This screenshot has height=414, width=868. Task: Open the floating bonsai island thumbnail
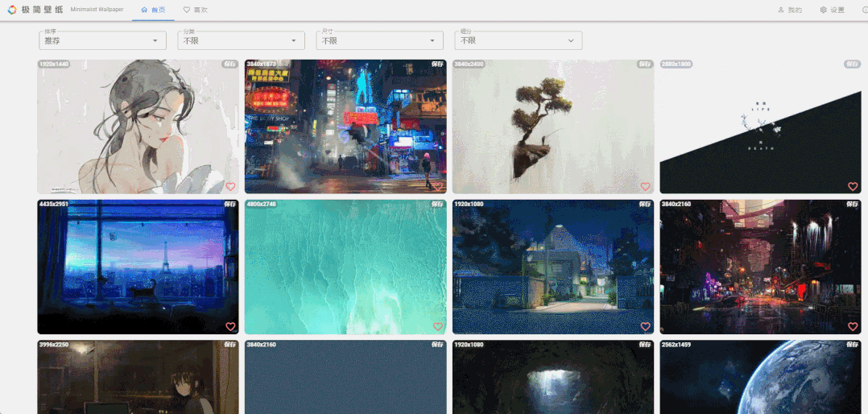553,126
